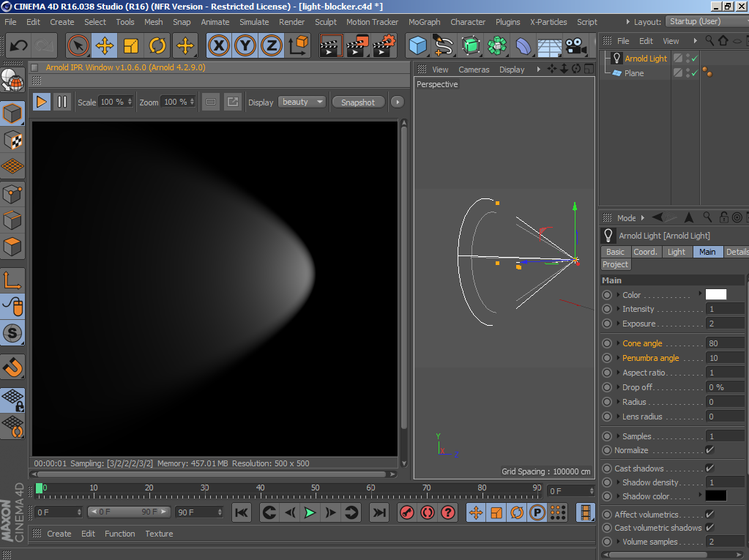Screen dimensions: 749x560
Task: Open the MoGraph menu
Action: [x=424, y=22]
